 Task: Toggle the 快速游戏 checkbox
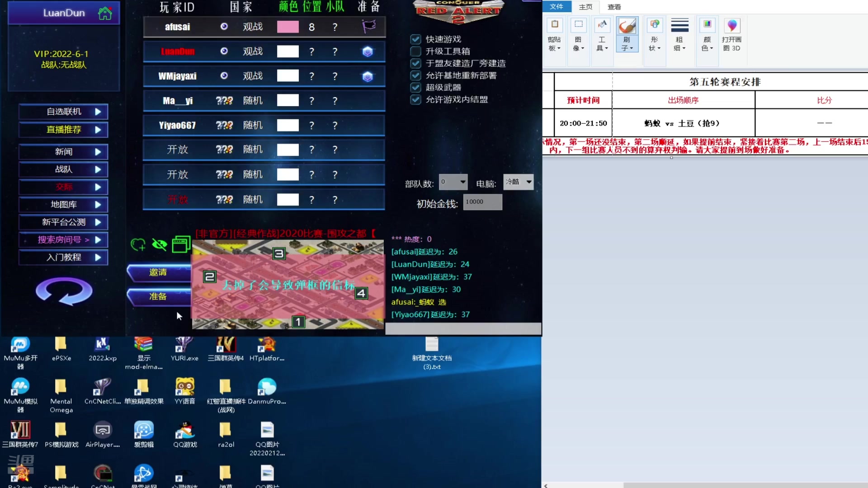click(x=415, y=39)
